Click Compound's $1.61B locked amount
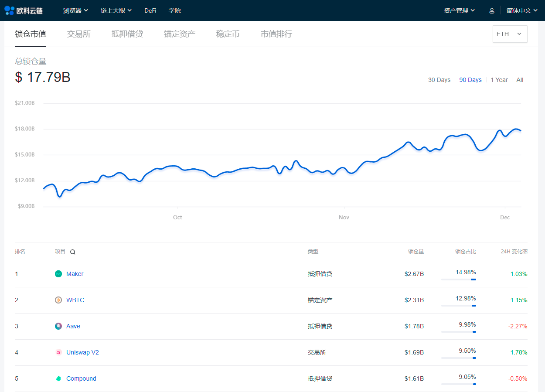Image resolution: width=545 pixels, height=392 pixels. (414, 378)
